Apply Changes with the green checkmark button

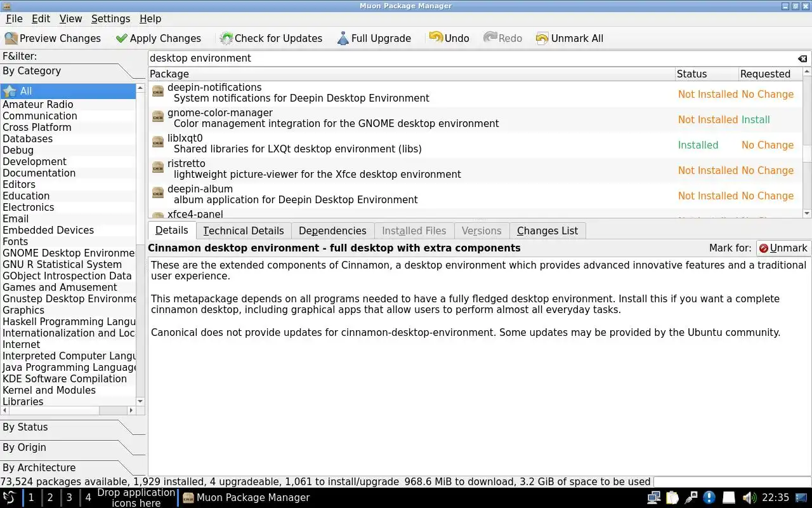(x=159, y=38)
